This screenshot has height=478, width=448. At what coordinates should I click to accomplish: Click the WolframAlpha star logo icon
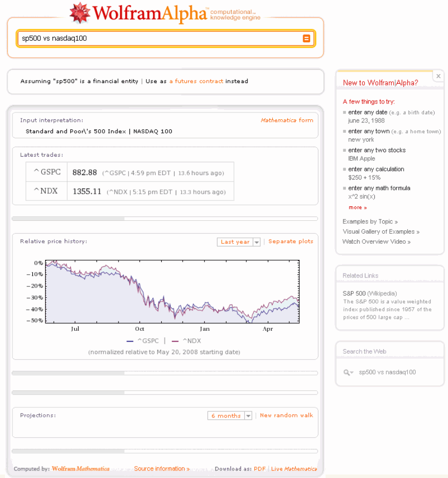tap(80, 13)
